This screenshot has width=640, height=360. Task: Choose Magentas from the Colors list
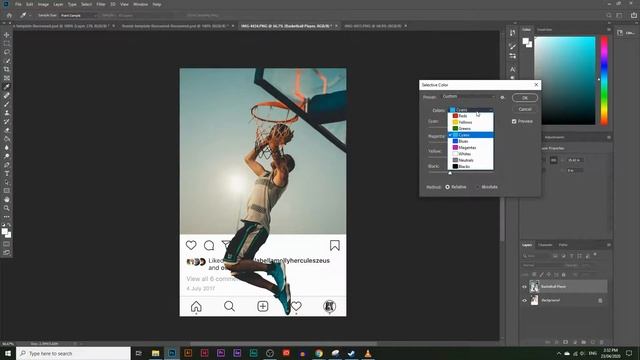pos(471,147)
